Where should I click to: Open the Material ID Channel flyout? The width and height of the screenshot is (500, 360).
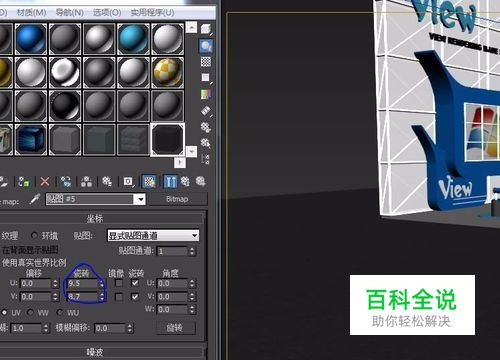128,182
